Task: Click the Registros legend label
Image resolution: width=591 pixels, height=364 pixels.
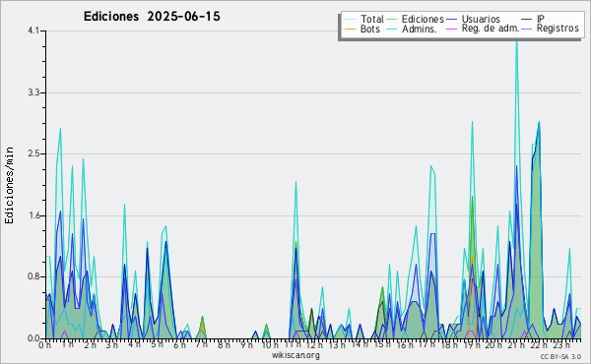Action: click(558, 29)
